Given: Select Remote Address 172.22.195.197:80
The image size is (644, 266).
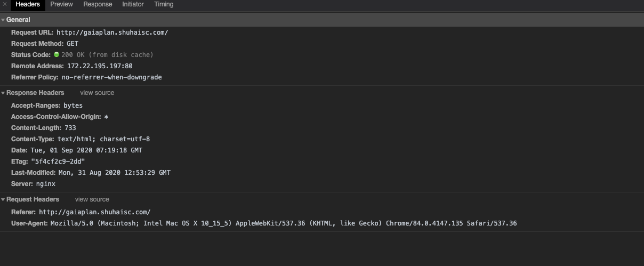Looking at the screenshot, I should point(100,66).
